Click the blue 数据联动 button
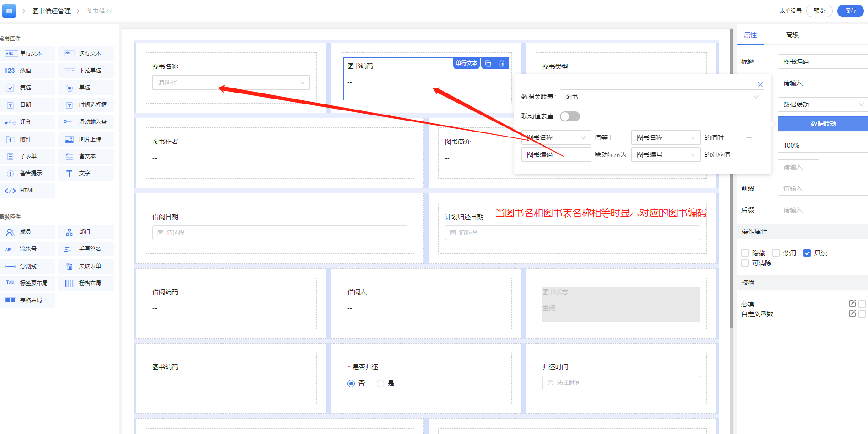This screenshot has width=868, height=434. coord(823,124)
